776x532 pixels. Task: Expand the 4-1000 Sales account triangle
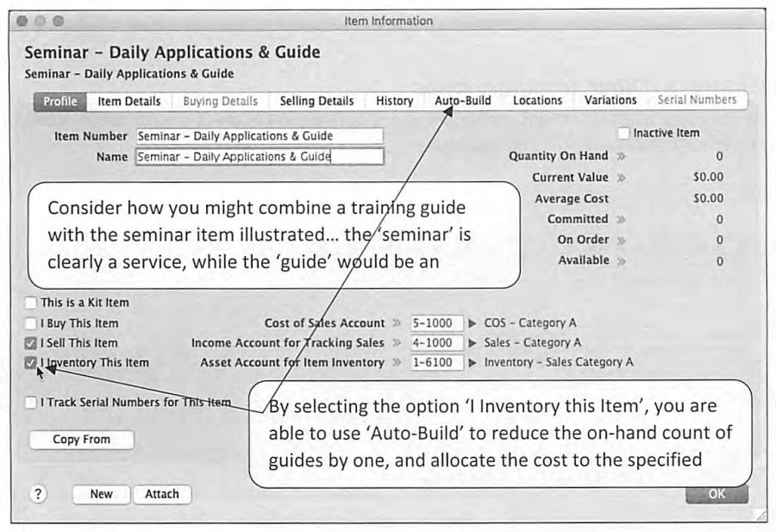click(472, 342)
